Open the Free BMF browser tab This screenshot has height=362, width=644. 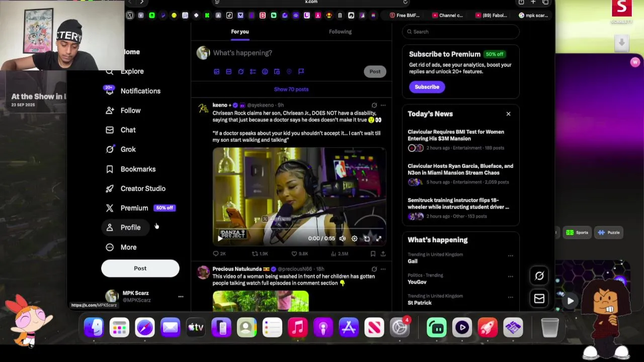(405, 16)
